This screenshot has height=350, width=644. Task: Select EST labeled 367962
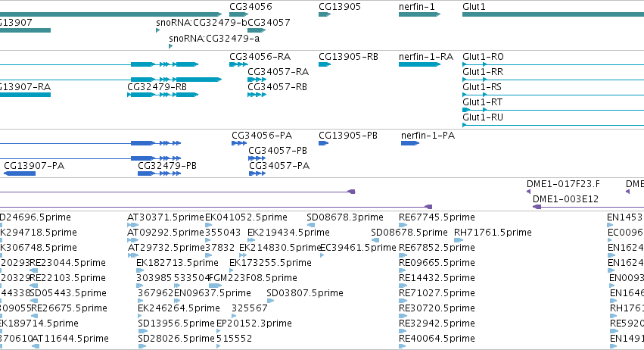point(156,294)
